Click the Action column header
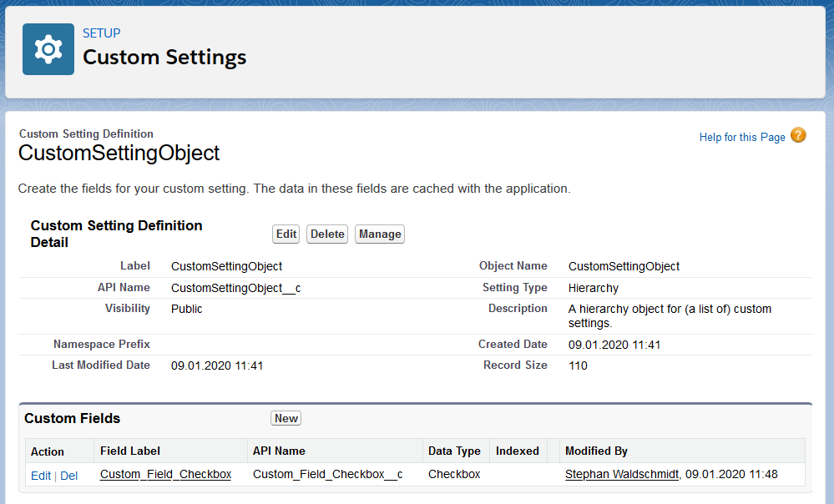This screenshot has height=504, width=834. point(48,451)
